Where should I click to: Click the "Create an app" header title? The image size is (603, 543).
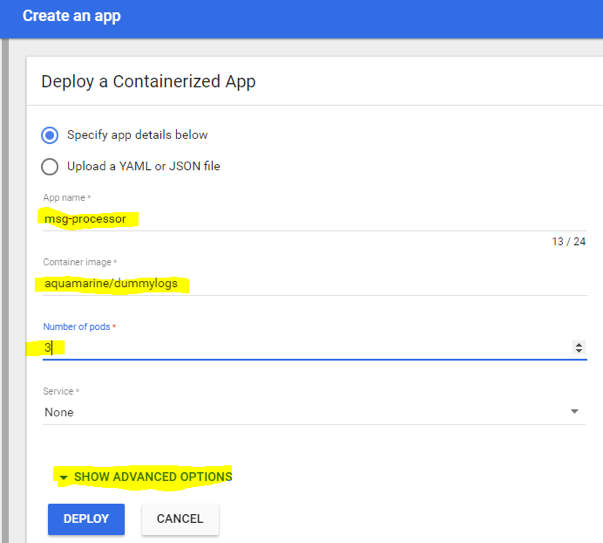tap(71, 16)
